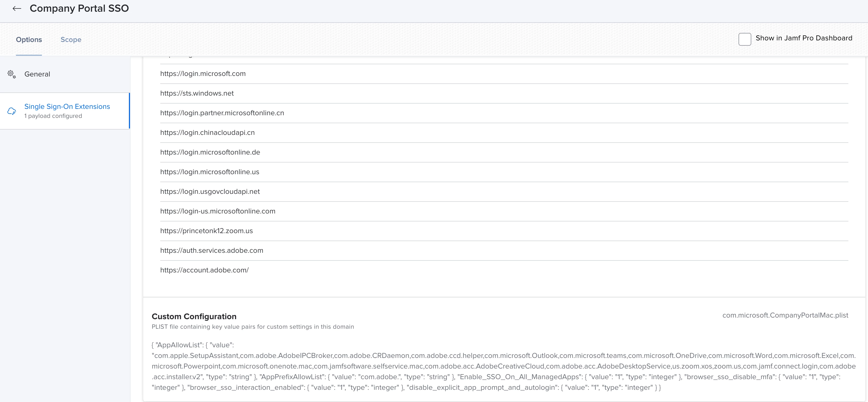Enable Show in Jamf Pro Dashboard checkbox

(x=745, y=39)
